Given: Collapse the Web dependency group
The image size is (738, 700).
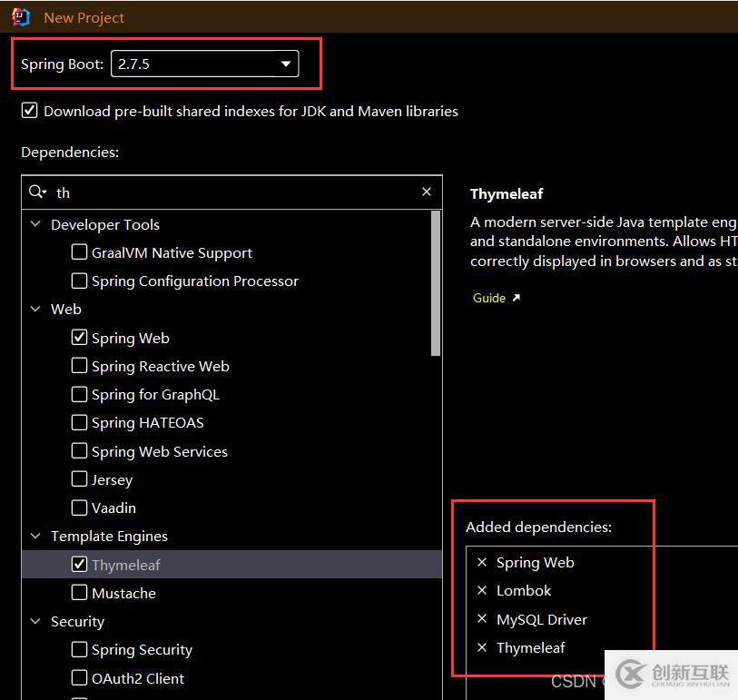Looking at the screenshot, I should (36, 309).
